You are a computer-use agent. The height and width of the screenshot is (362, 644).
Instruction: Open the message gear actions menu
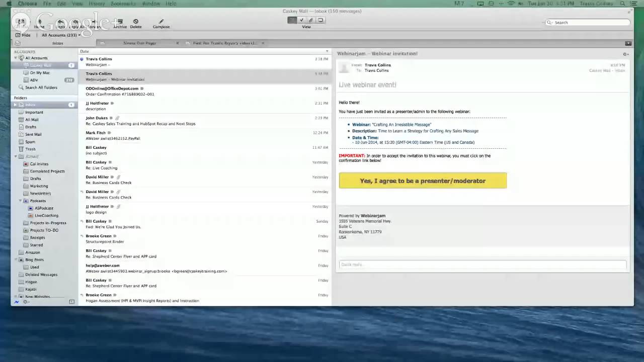[625, 54]
